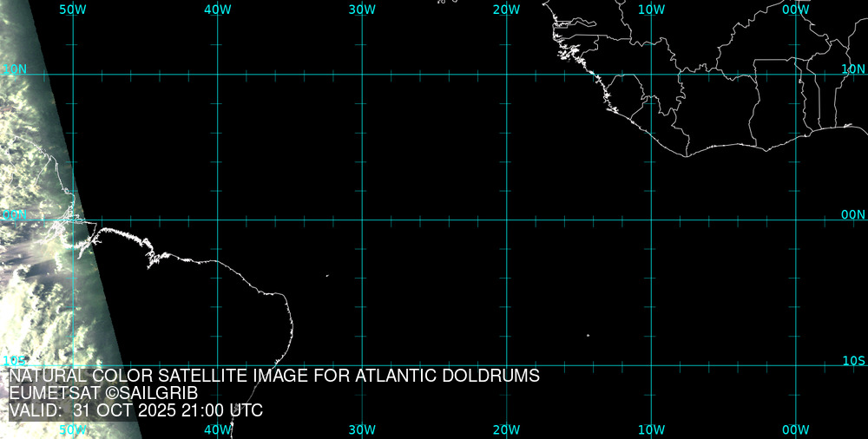
Task: Click the EUMETSAT ©SAILGRIB credit text
Action: [103, 394]
